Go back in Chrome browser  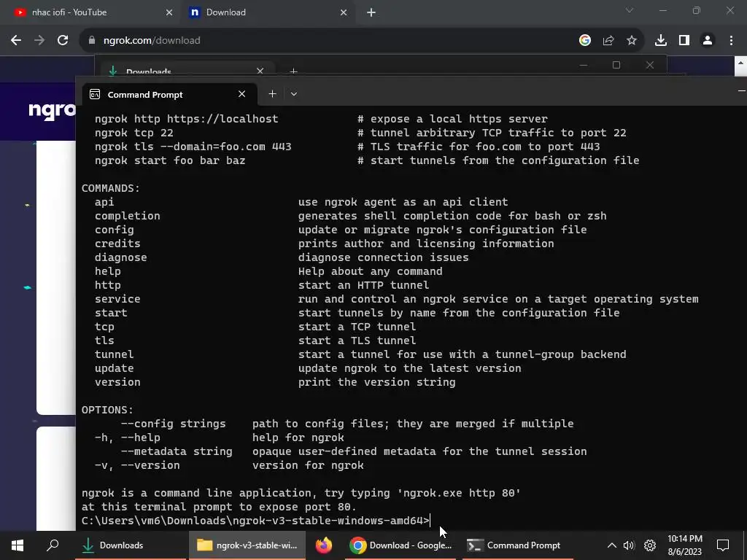[16, 41]
